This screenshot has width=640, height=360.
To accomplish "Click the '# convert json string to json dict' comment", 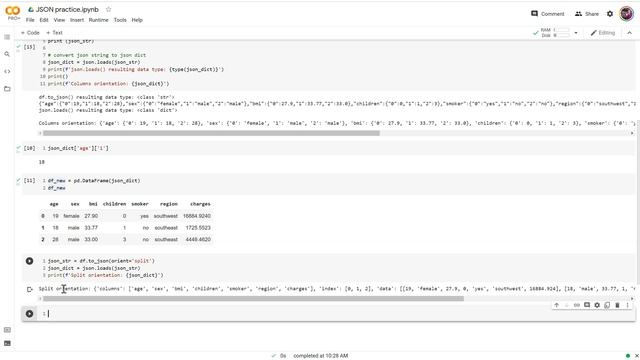I will coord(97,55).
